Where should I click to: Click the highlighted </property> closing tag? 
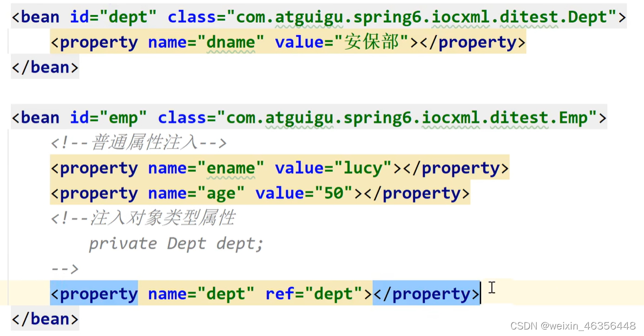pos(425,293)
